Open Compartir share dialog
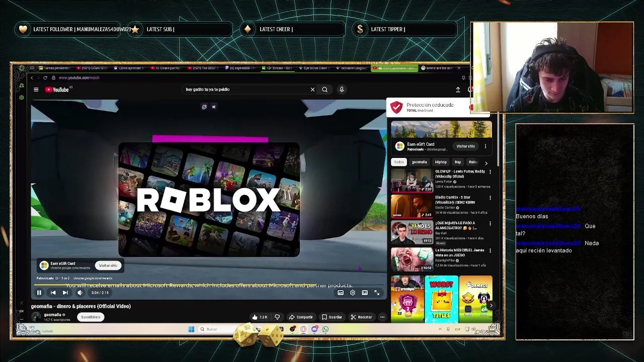 [301, 317]
